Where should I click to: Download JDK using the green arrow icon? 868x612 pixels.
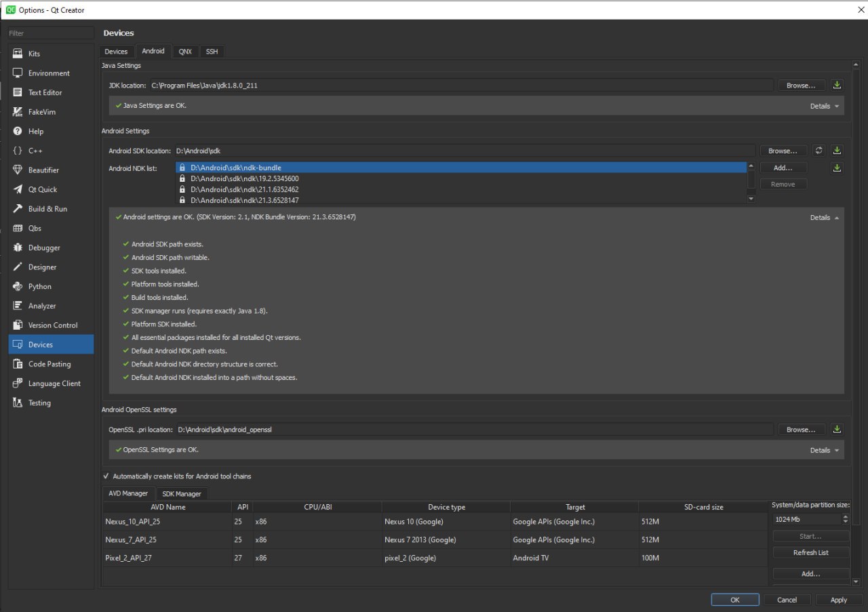pyautogui.click(x=837, y=85)
